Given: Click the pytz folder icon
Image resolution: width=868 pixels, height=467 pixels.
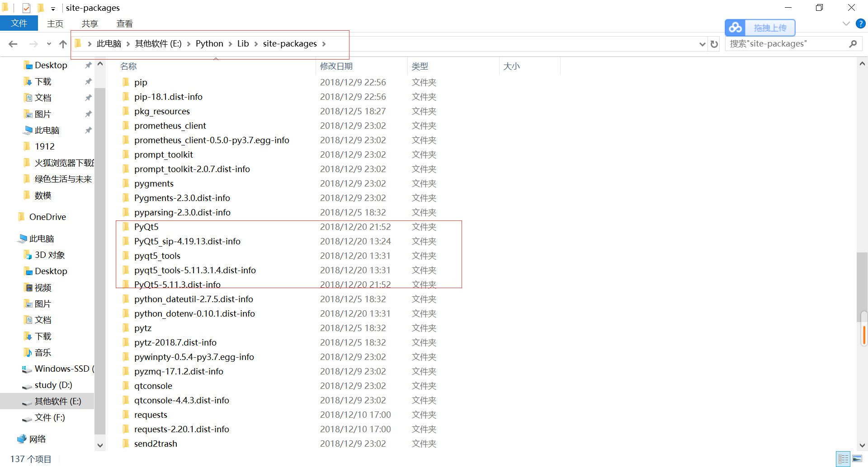Looking at the screenshot, I should click(126, 328).
